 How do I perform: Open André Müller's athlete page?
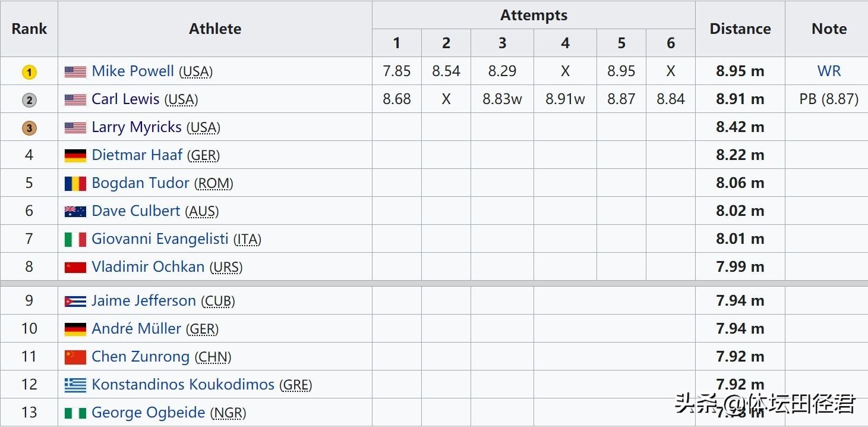coord(136,328)
